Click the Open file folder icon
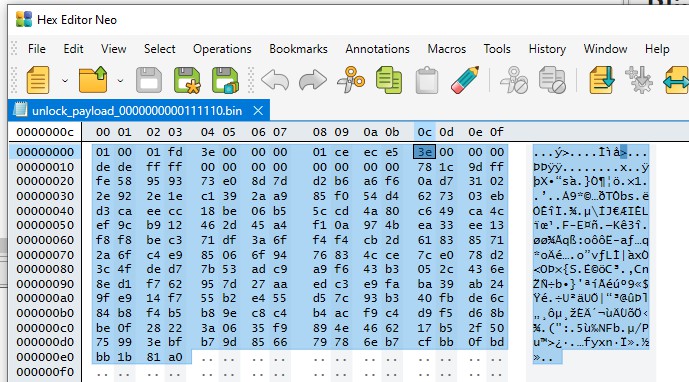 tap(93, 80)
